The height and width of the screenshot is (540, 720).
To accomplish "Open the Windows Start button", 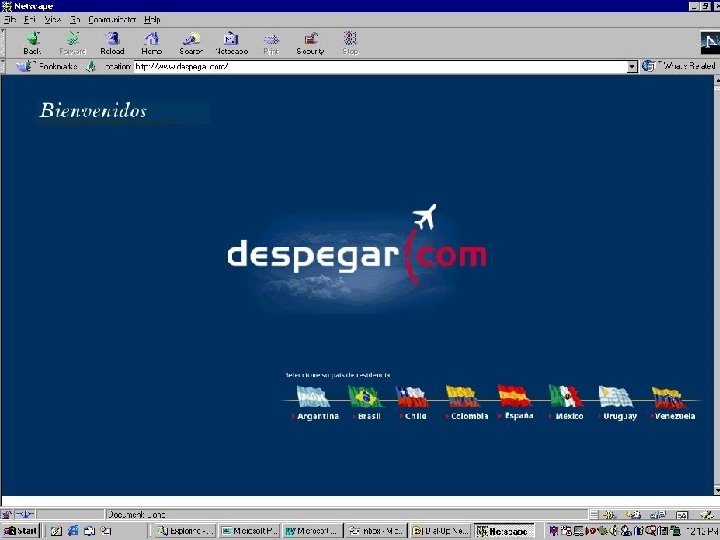I will [21, 531].
